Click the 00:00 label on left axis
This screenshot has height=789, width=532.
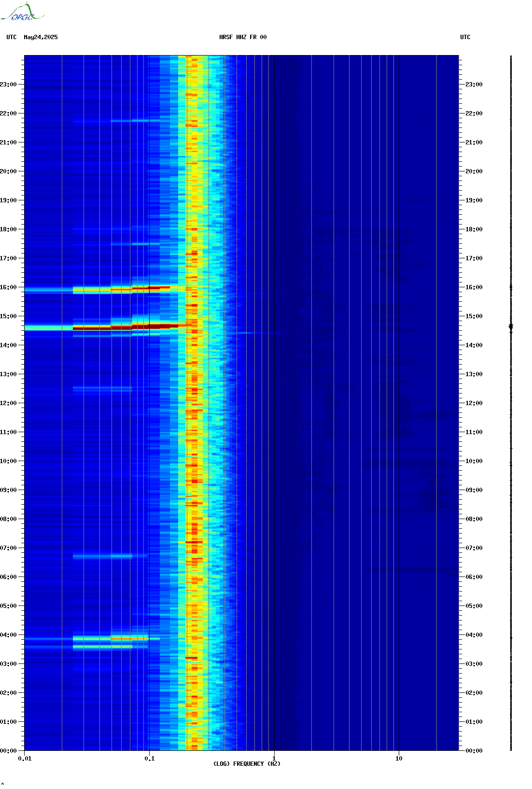8,751
